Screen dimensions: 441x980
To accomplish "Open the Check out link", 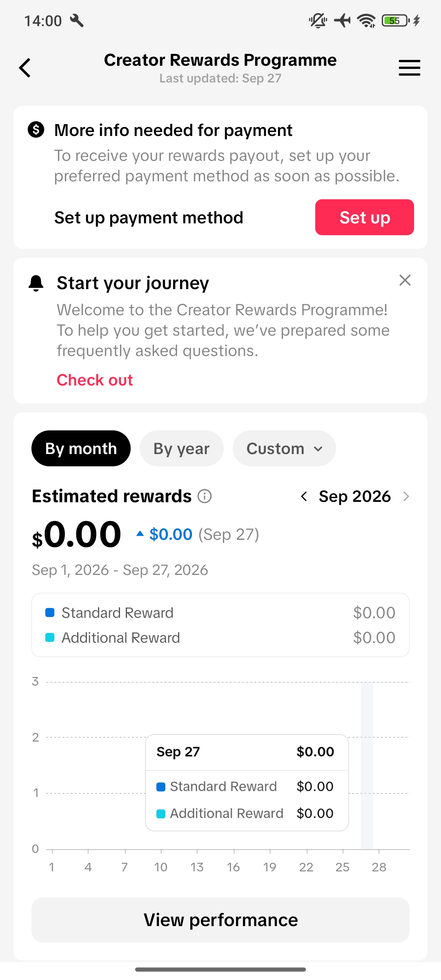I will (x=95, y=380).
